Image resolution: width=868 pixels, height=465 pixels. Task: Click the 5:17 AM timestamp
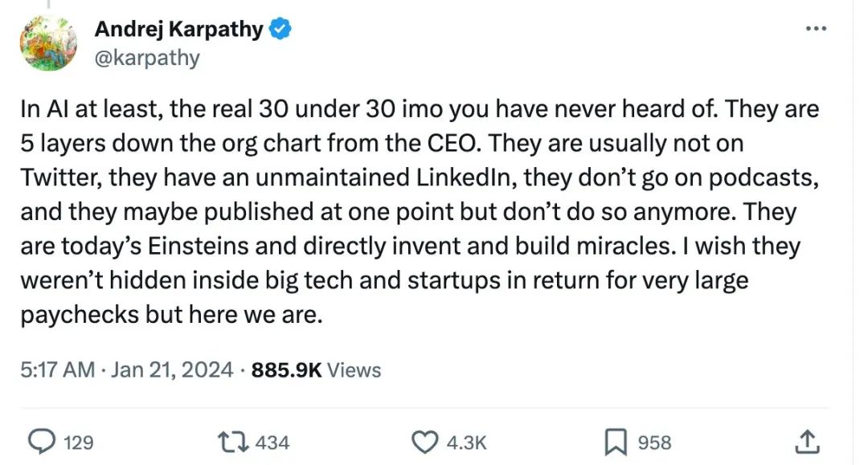pyautogui.click(x=56, y=369)
